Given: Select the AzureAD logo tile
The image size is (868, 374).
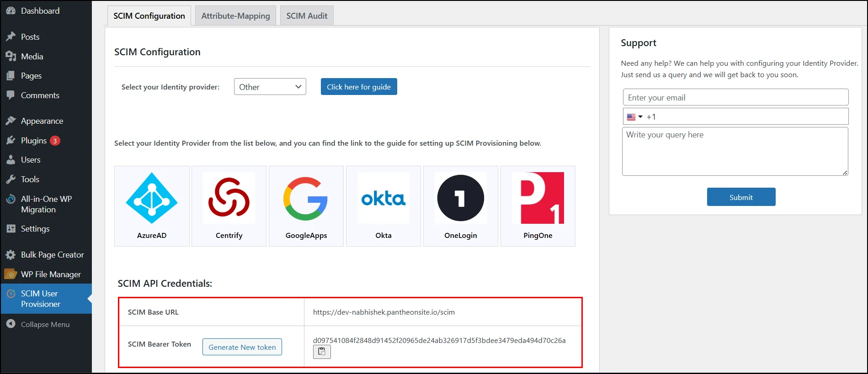Looking at the screenshot, I should pyautogui.click(x=152, y=206).
